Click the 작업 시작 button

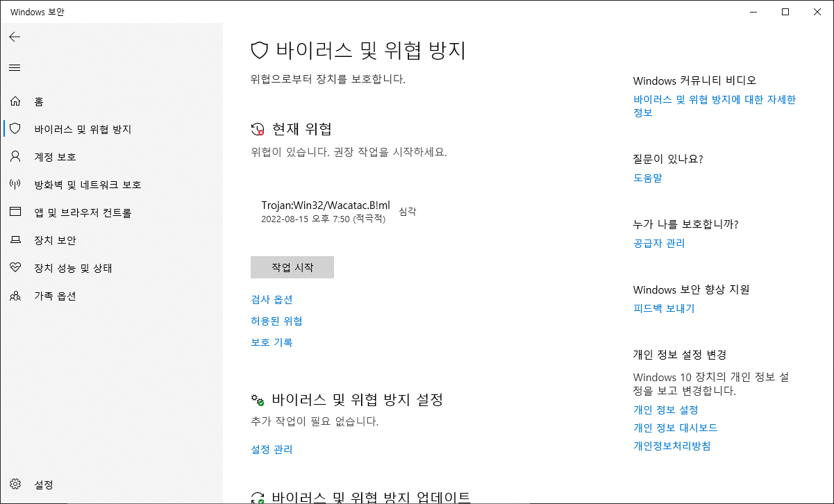click(292, 267)
